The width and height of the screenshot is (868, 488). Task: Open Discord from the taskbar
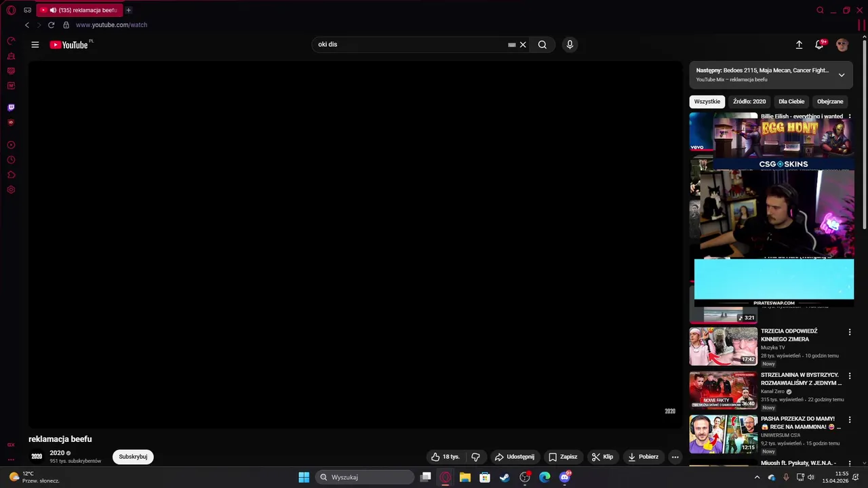coord(565,477)
